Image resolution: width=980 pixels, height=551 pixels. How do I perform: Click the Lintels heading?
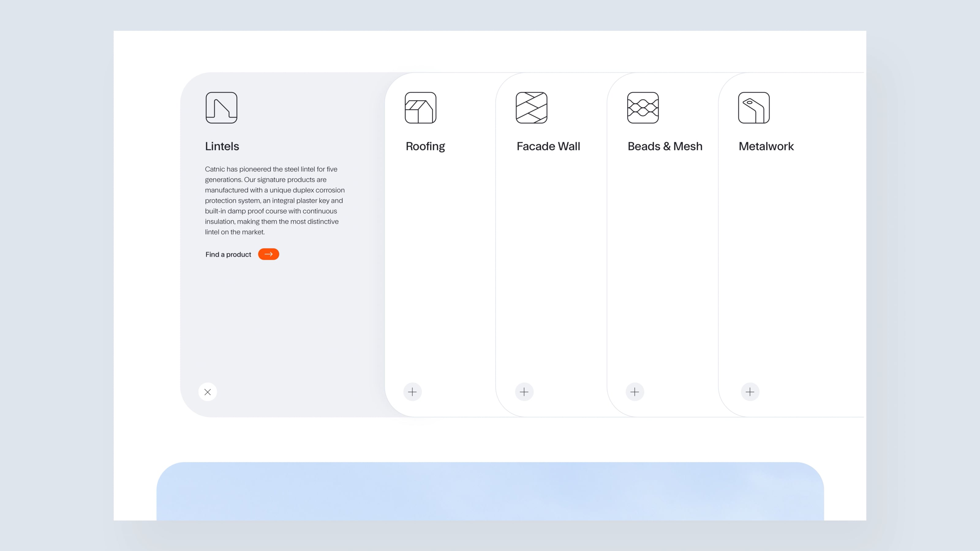pyautogui.click(x=222, y=146)
